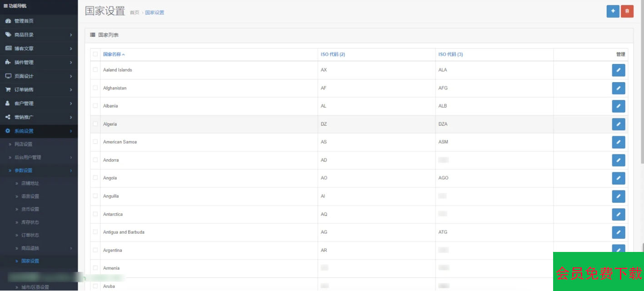Open edit for Antigua and Barbuda row
This screenshot has height=291, width=644.
tap(619, 232)
